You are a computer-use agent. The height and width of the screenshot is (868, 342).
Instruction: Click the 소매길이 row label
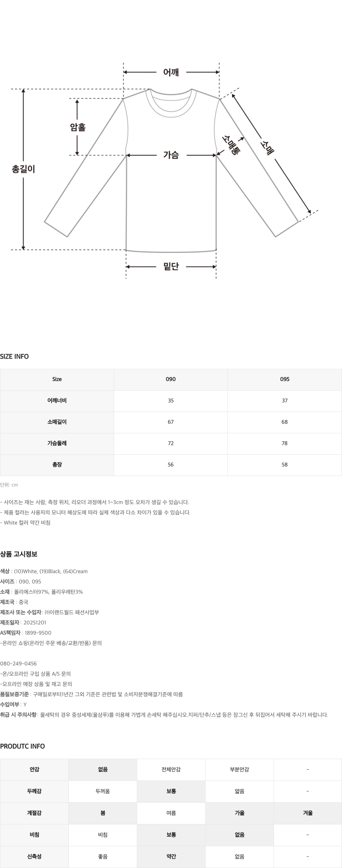coord(57,422)
